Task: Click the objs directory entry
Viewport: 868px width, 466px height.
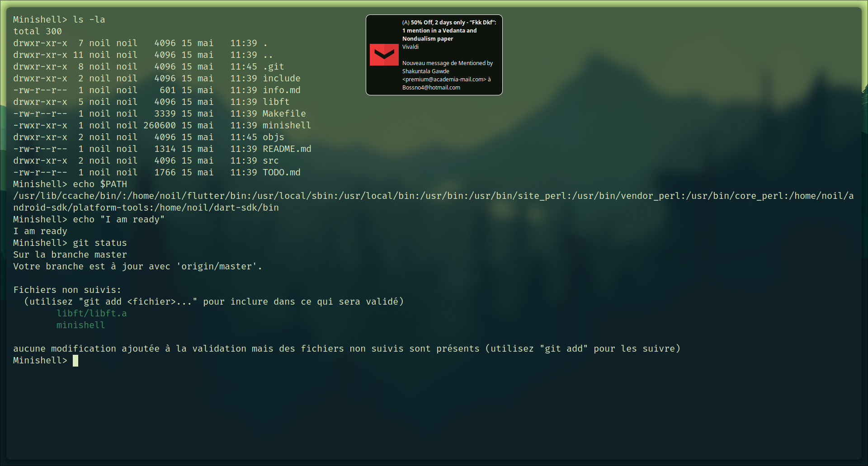Action: coord(274,137)
